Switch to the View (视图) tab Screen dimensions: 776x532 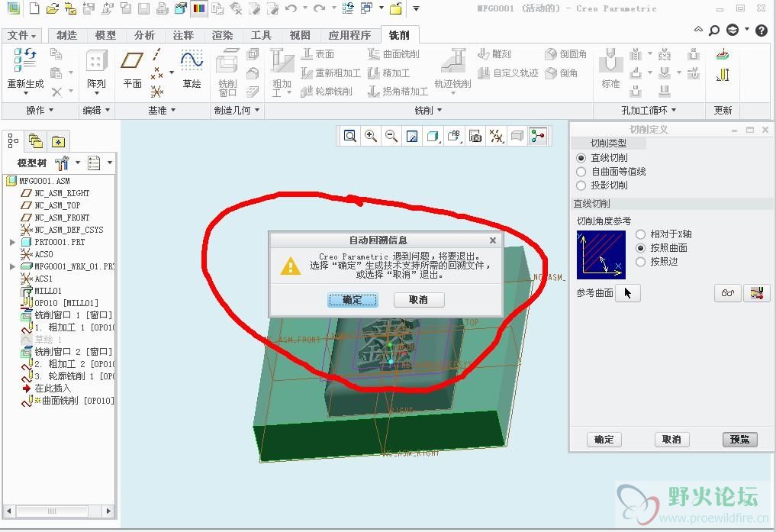point(300,35)
